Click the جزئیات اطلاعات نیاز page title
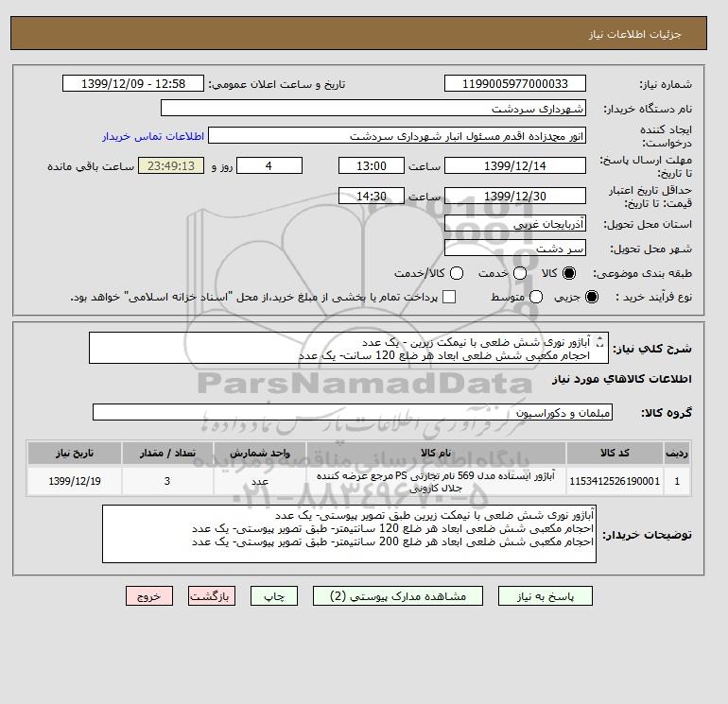Viewport: 728px width, 704px height. point(634,34)
